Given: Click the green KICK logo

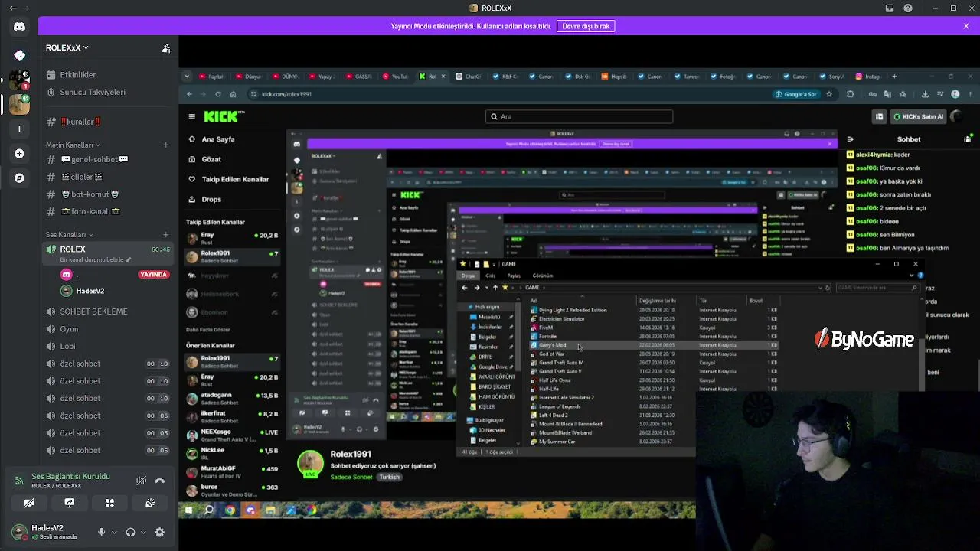Looking at the screenshot, I should [224, 116].
